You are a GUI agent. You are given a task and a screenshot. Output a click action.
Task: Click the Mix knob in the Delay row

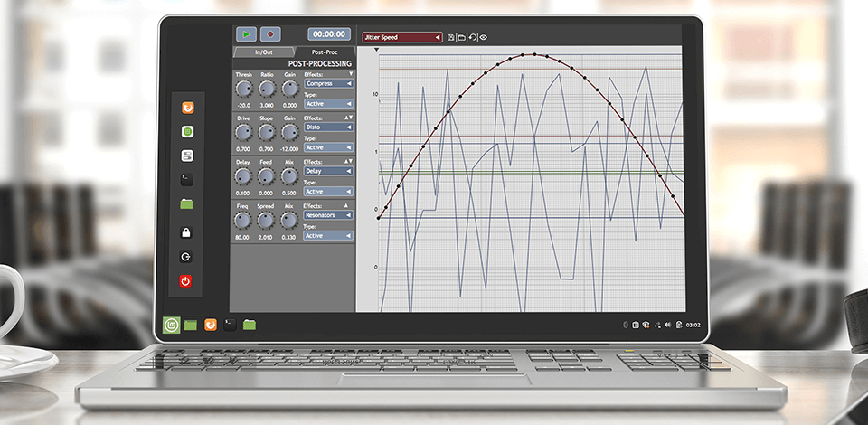[x=289, y=176]
